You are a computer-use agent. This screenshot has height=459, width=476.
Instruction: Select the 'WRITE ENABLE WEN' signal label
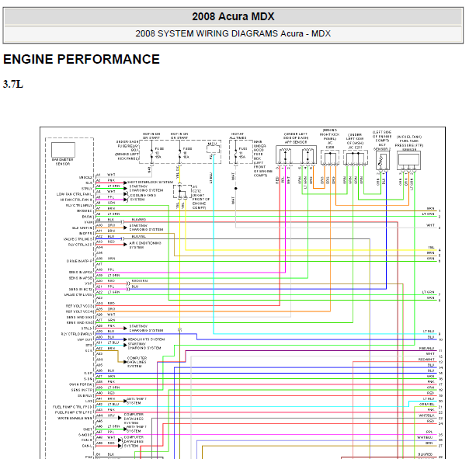pos(75,419)
